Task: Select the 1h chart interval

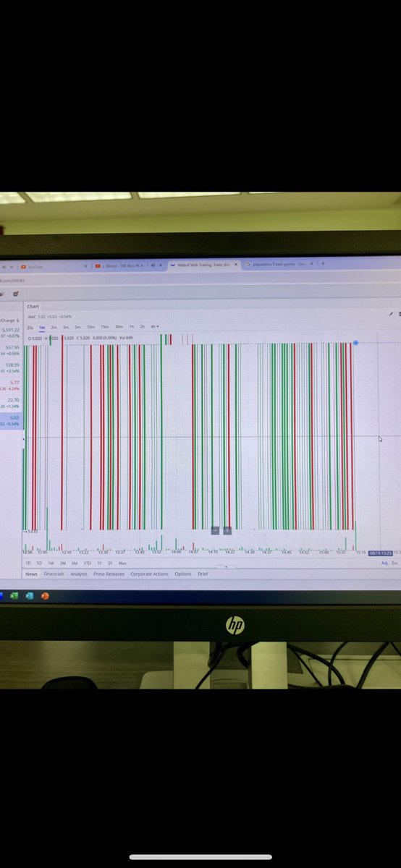Action: (131, 327)
